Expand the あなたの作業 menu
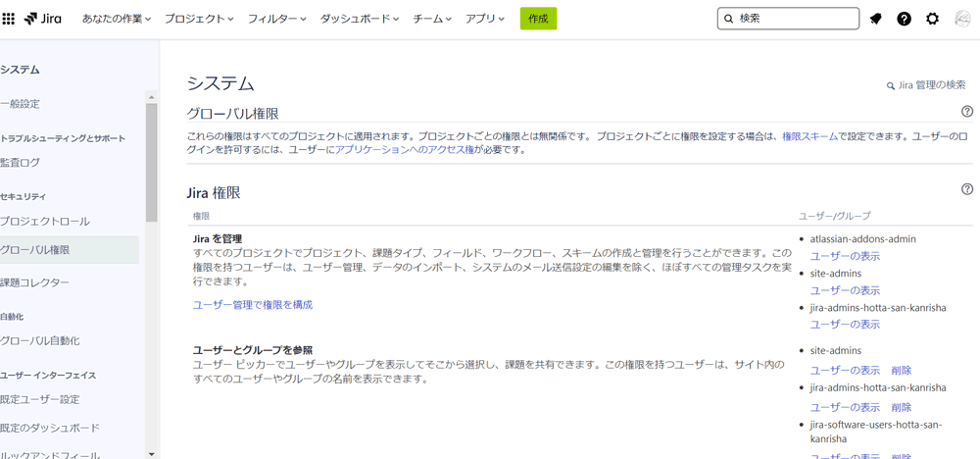 tap(117, 19)
